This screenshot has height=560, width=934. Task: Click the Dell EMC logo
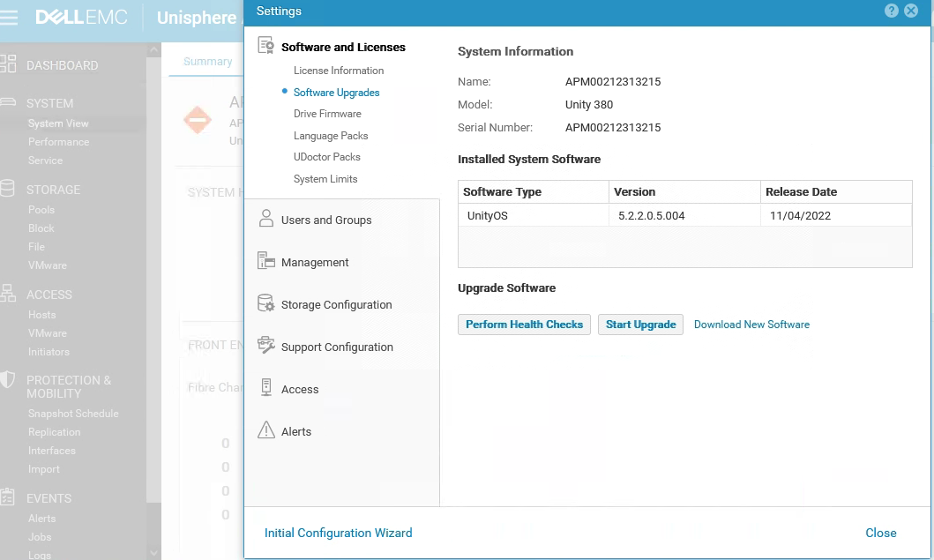click(82, 18)
